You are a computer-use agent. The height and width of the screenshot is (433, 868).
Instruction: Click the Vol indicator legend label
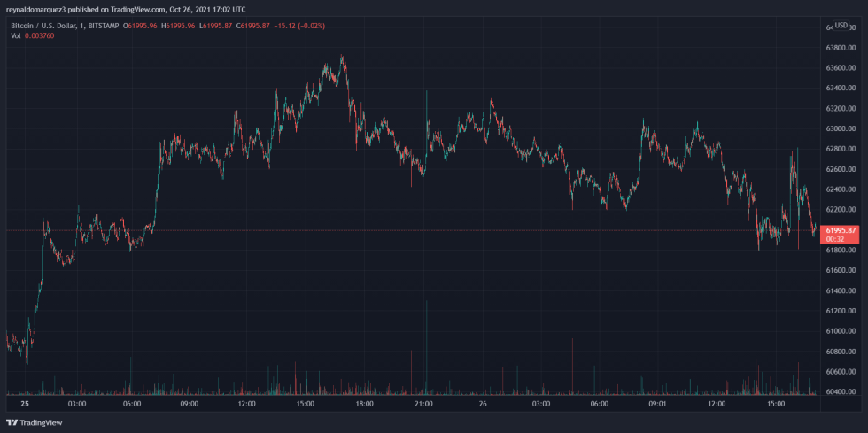[x=16, y=35]
